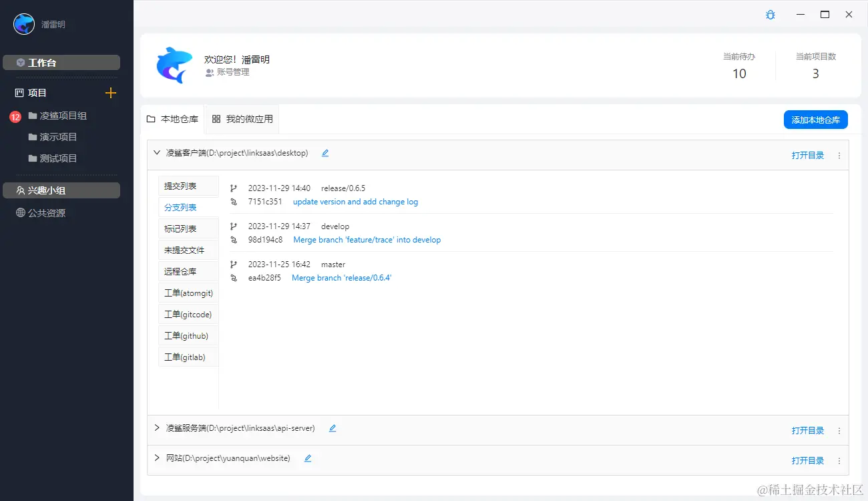Click the branch icon beside release/0.6.5
Image resolution: width=868 pixels, height=501 pixels.
(x=234, y=188)
